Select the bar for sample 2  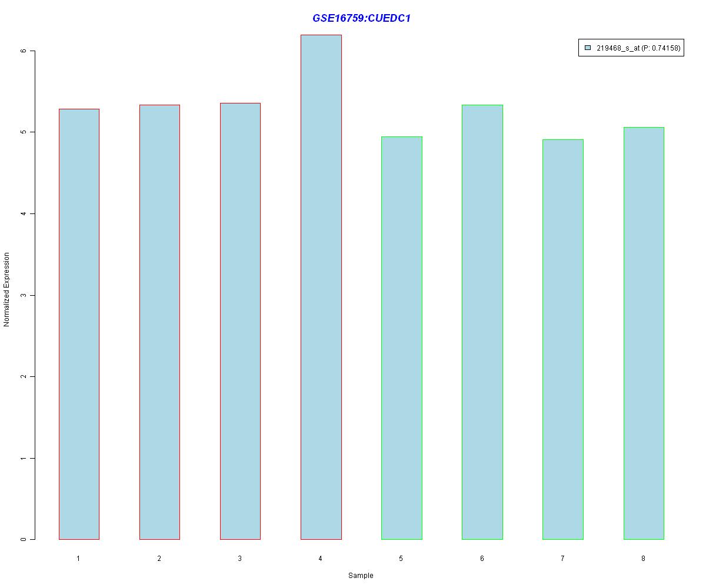click(x=159, y=322)
